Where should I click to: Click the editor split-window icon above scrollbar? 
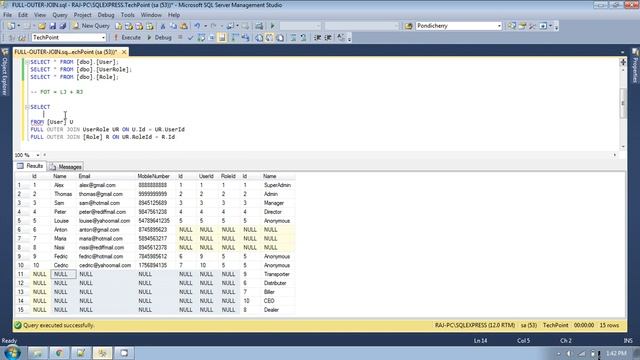tap(623, 62)
